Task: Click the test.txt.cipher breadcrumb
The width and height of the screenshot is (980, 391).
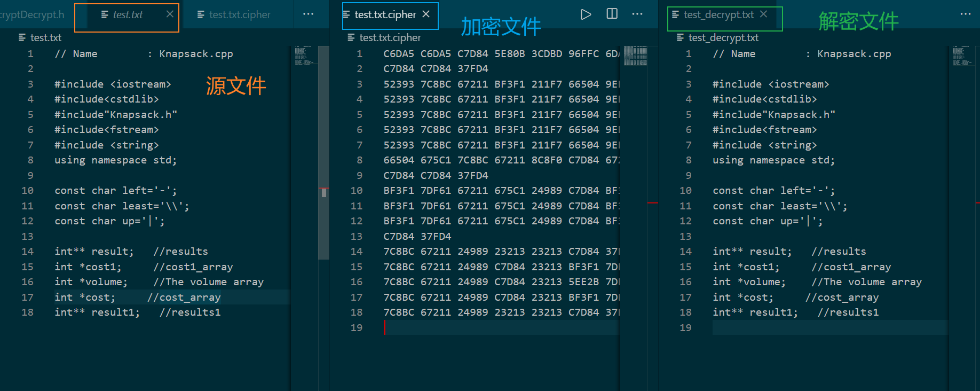Action: [x=390, y=37]
